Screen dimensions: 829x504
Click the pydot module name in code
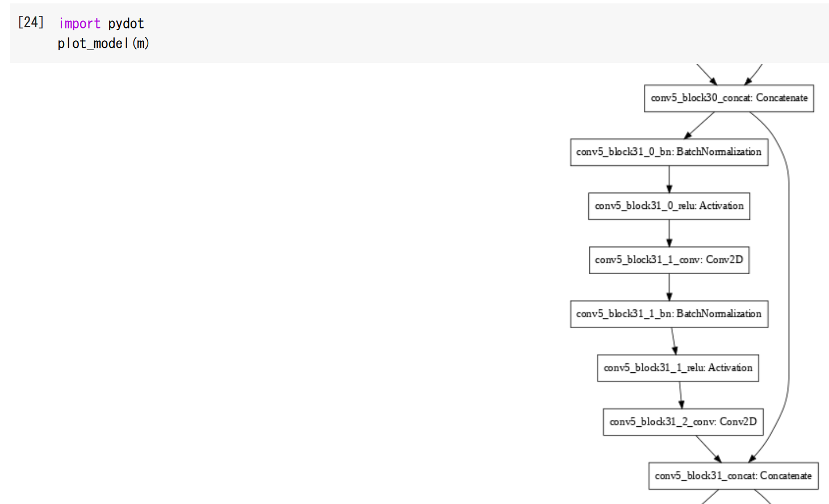pos(126,24)
